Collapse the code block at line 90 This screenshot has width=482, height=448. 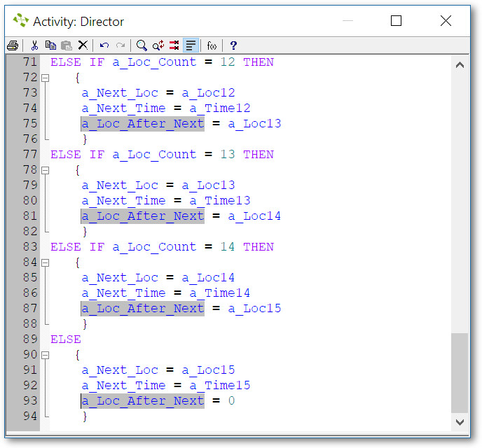pyautogui.click(x=45, y=356)
